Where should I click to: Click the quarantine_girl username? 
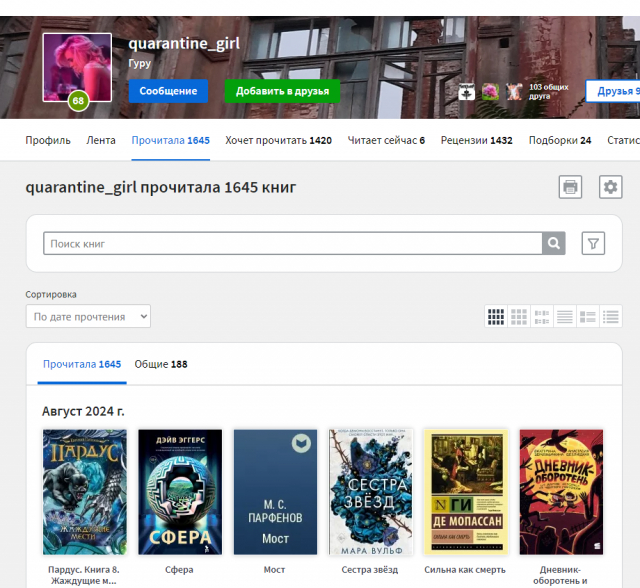pos(184,44)
